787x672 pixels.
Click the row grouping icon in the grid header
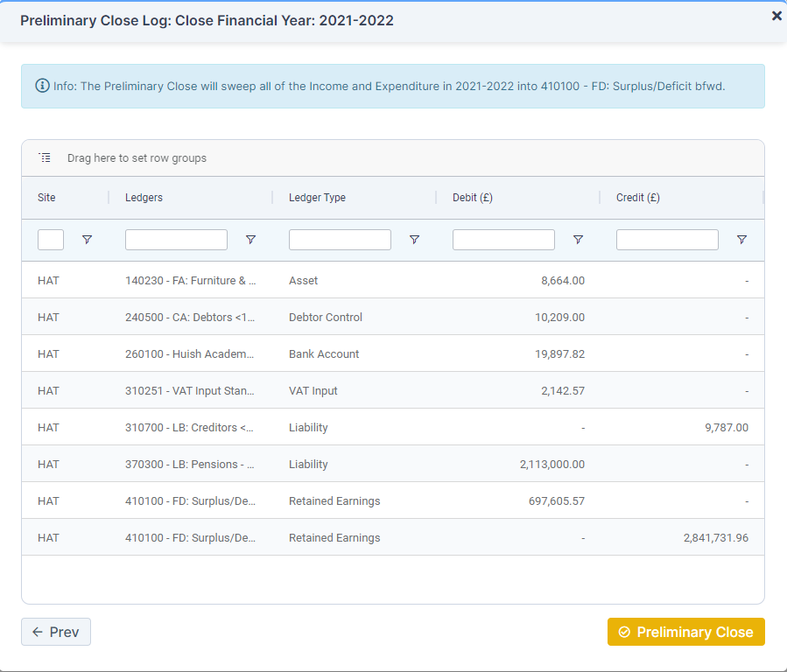pos(45,157)
